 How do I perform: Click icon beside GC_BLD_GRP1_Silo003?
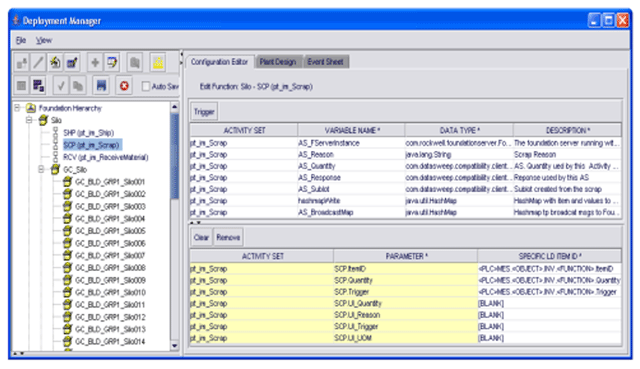(x=67, y=206)
